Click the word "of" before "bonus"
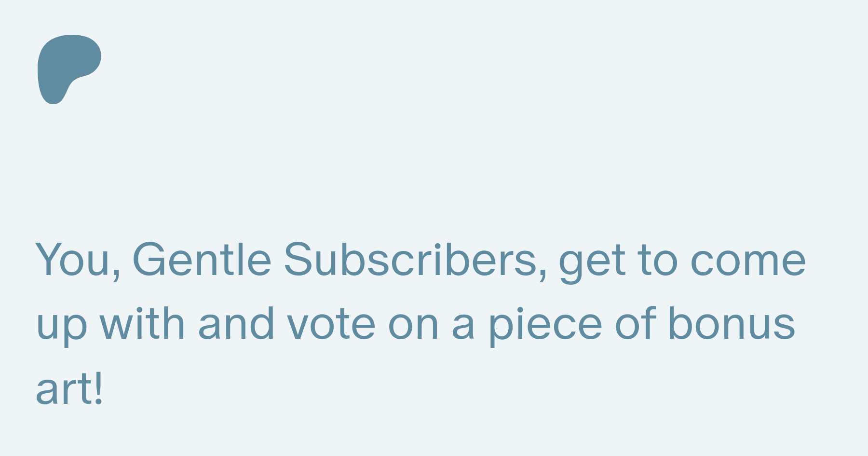 (636, 323)
